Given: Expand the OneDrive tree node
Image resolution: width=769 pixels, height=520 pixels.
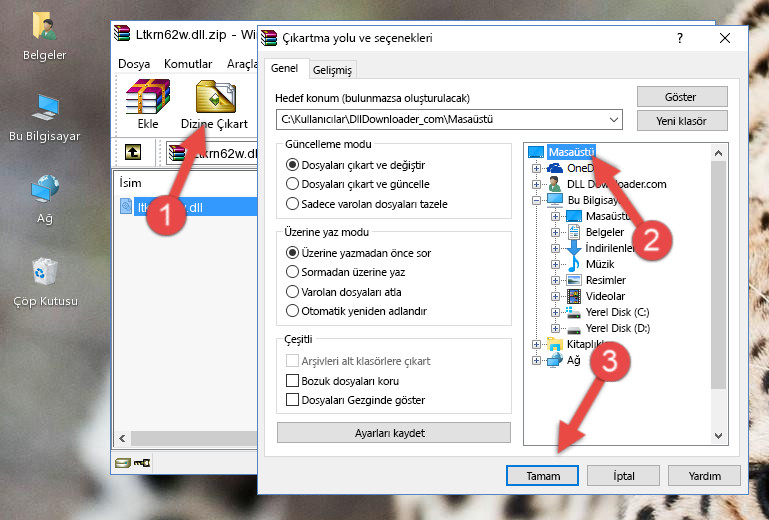Looking at the screenshot, I should [x=536, y=168].
